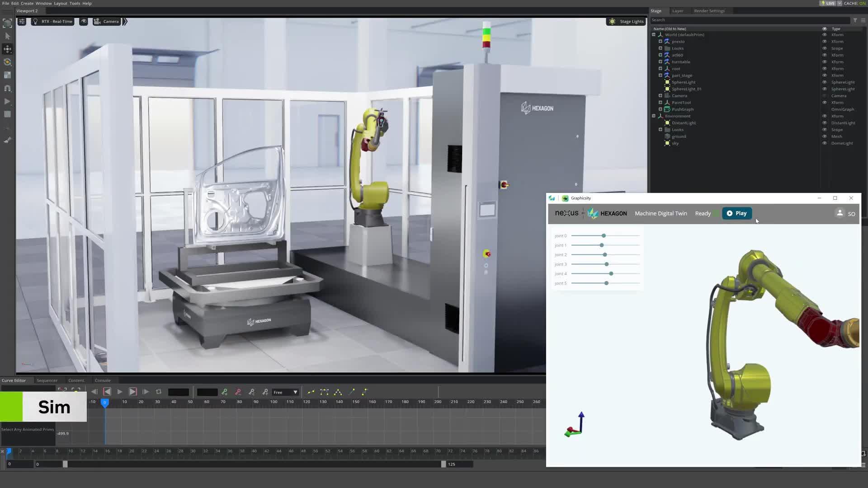Expand the part_stage tree node

coord(660,75)
